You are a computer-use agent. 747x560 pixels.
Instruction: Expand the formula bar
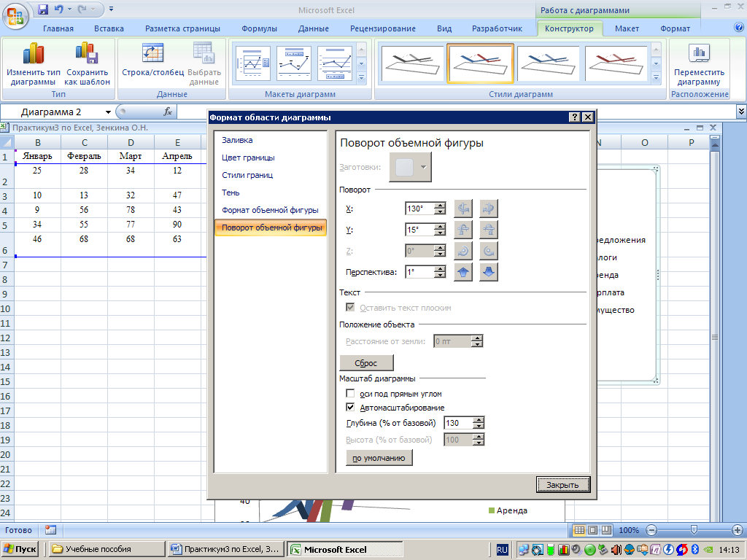741,112
